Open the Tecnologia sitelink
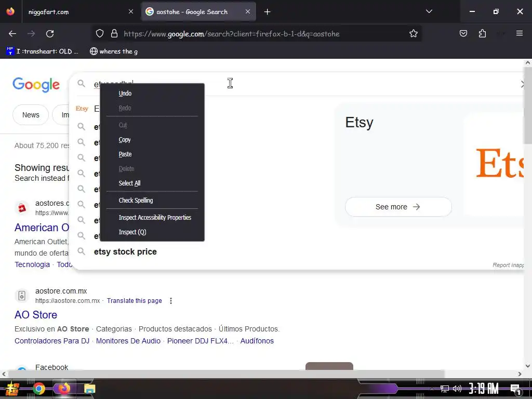This screenshot has width=532, height=399. tap(32, 264)
